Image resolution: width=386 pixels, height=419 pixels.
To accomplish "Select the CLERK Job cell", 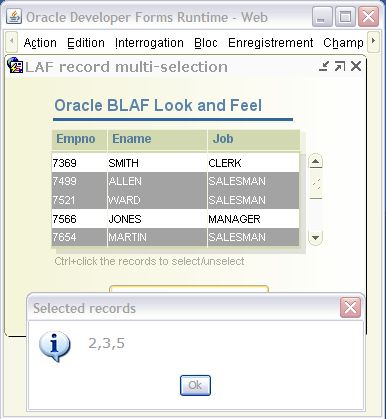I will [253, 163].
